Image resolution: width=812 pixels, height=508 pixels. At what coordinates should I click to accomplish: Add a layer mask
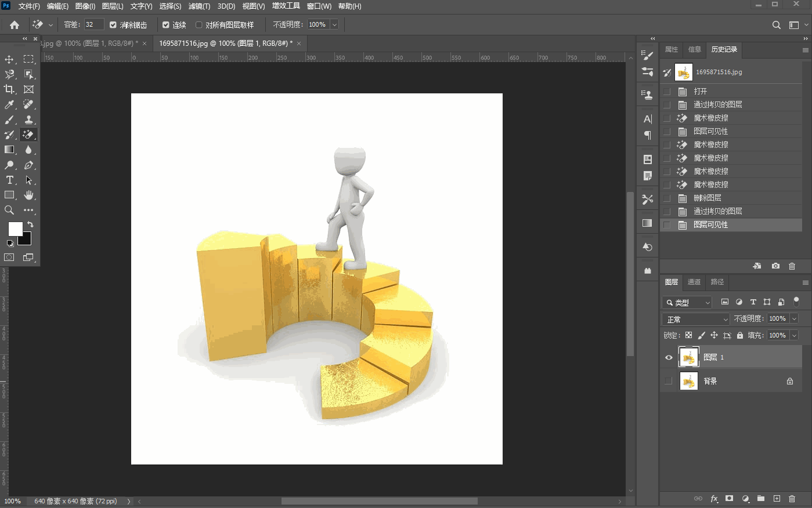coord(730,499)
